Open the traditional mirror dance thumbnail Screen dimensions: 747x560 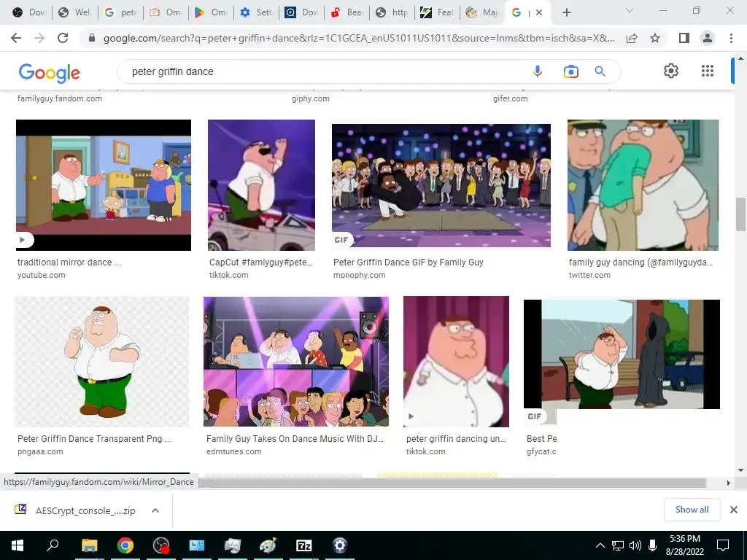(x=104, y=185)
